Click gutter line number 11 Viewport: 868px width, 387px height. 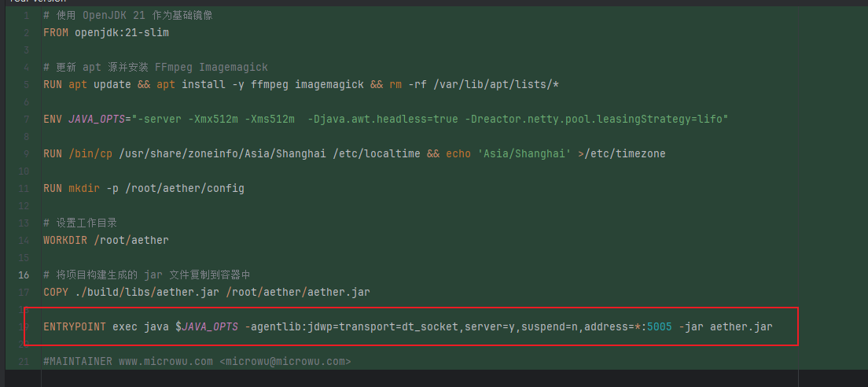tap(24, 188)
